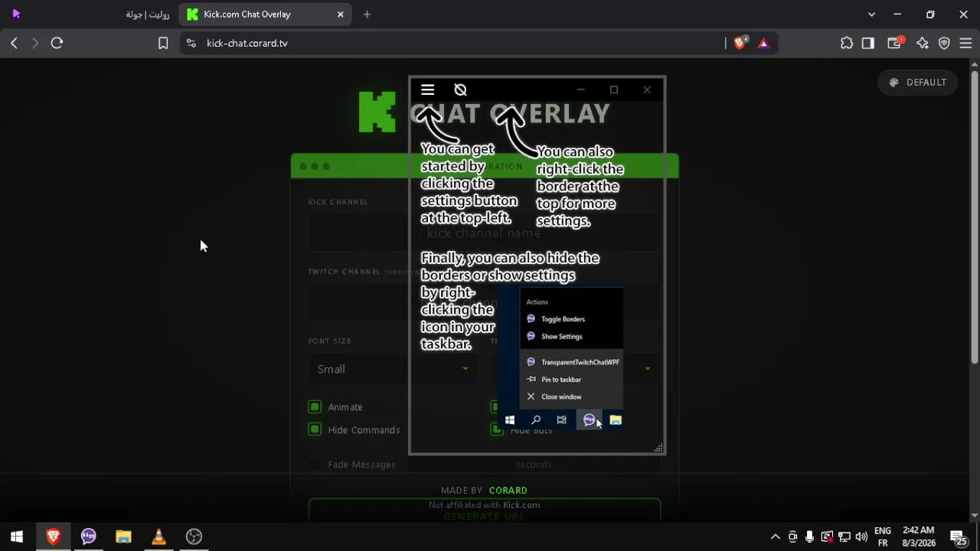
Task: Open the Brave Rewards triangle icon
Action: [763, 44]
